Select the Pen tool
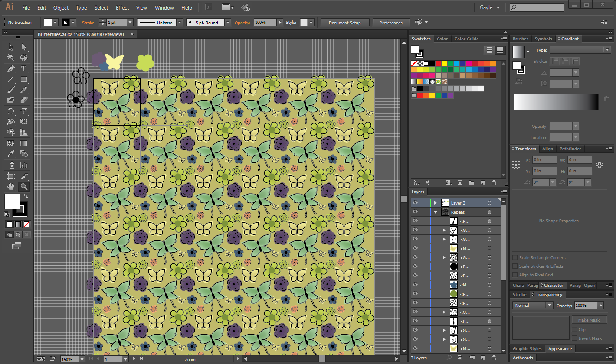The width and height of the screenshot is (616, 364). tap(11, 69)
